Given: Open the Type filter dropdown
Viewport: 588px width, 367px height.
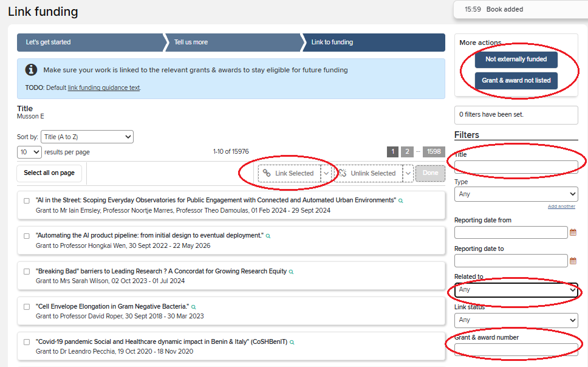Looking at the screenshot, I should (516, 194).
